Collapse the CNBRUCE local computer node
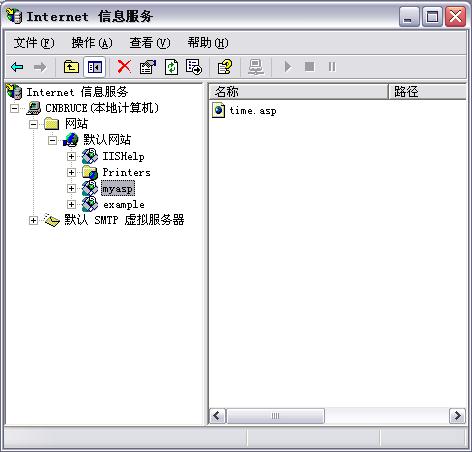 tap(14, 108)
